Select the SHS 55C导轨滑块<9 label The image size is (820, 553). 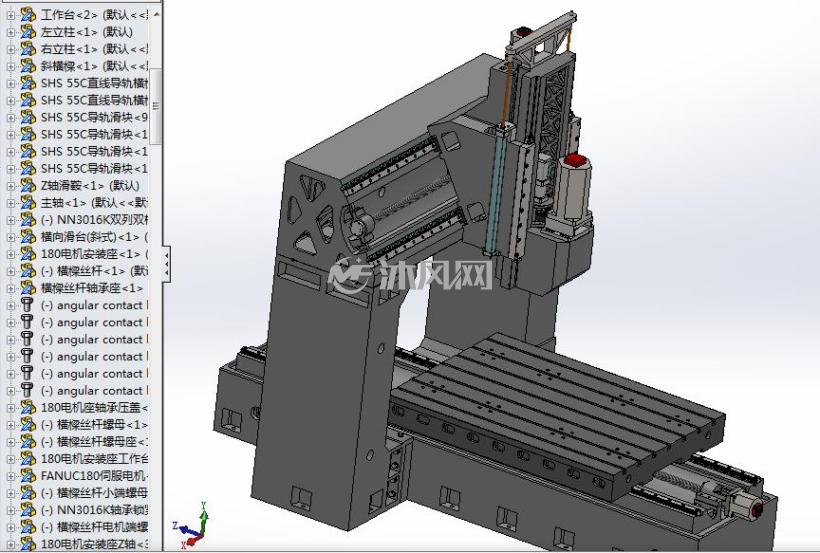pos(94,117)
